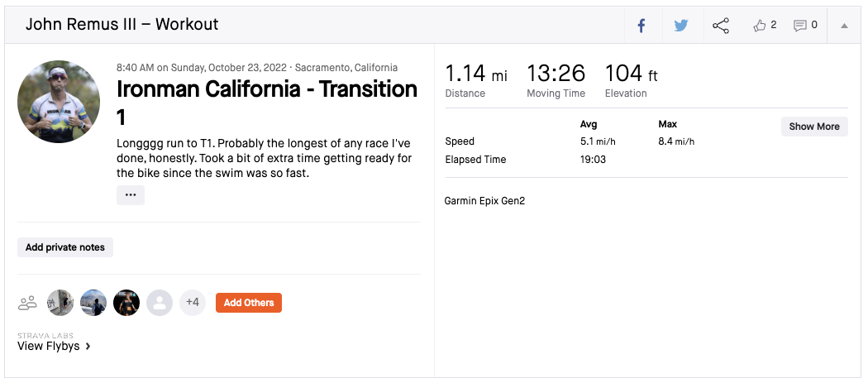The height and width of the screenshot is (383, 868).
Task: Share workout on Facebook
Action: 641,26
